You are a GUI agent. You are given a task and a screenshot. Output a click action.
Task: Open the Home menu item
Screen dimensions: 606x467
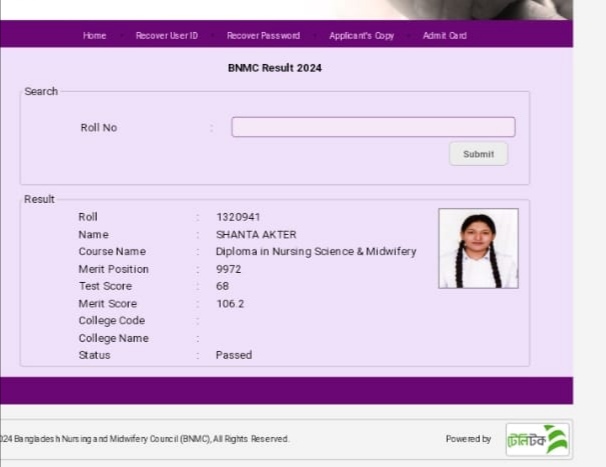tap(94, 36)
